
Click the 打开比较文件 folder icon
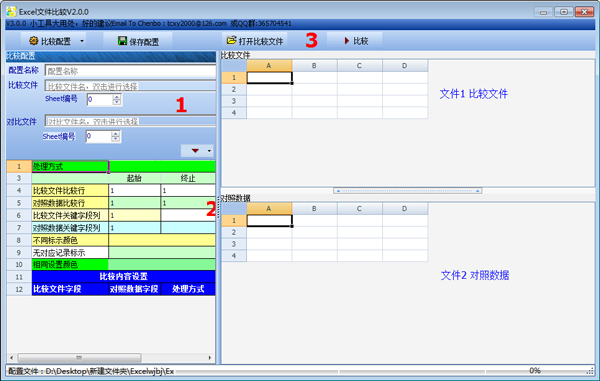click(x=231, y=40)
